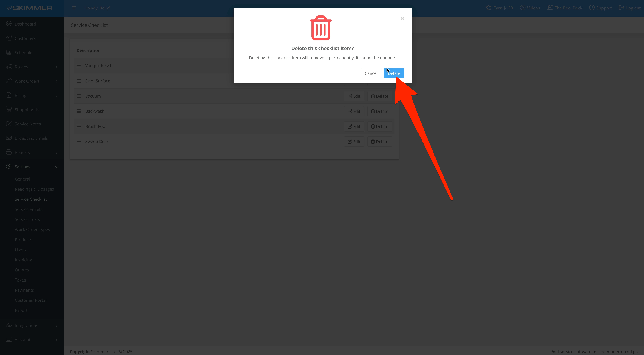Viewport: 644px width, 355px height.
Task: Go to Work Order Types settings
Action: [x=32, y=230]
